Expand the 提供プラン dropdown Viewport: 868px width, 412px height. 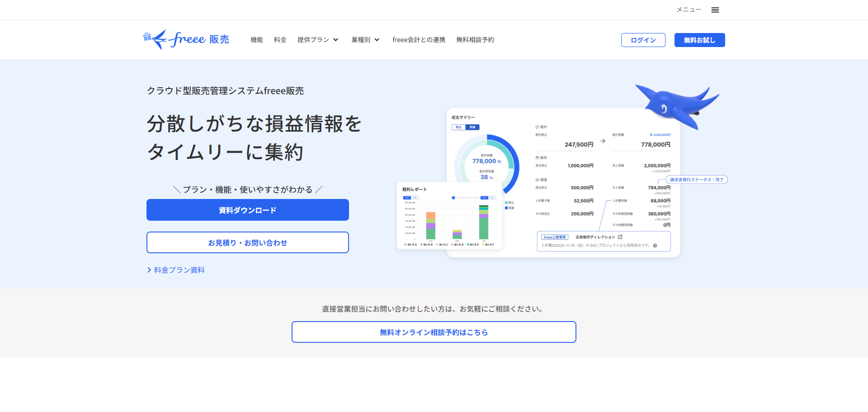click(x=318, y=40)
